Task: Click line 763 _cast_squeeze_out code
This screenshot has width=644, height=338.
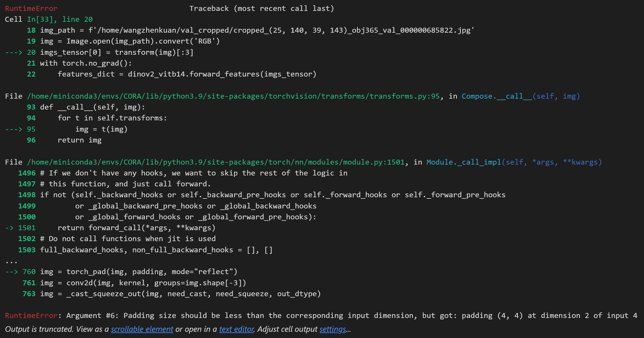Action: coord(181,294)
